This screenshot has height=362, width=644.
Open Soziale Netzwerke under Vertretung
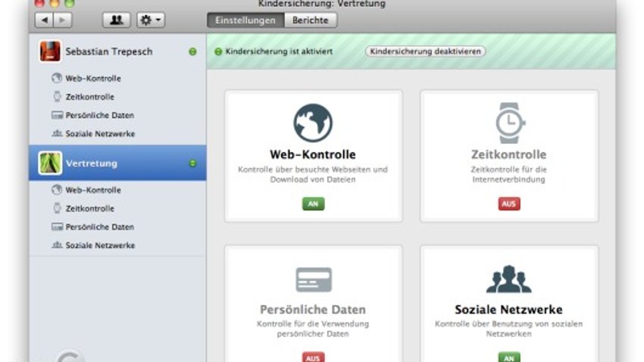[100, 245]
